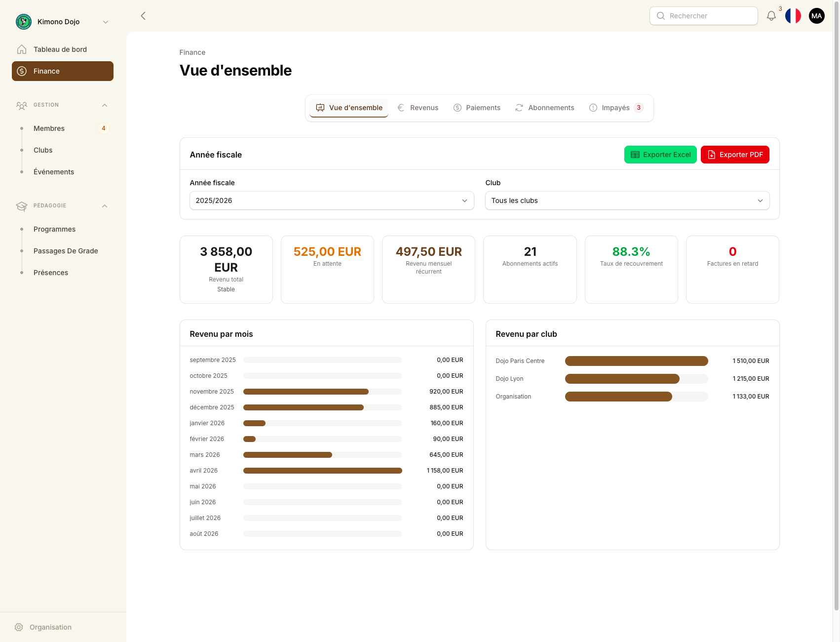
Task: Collapse the Pédagogie sidebar section
Action: pos(105,206)
